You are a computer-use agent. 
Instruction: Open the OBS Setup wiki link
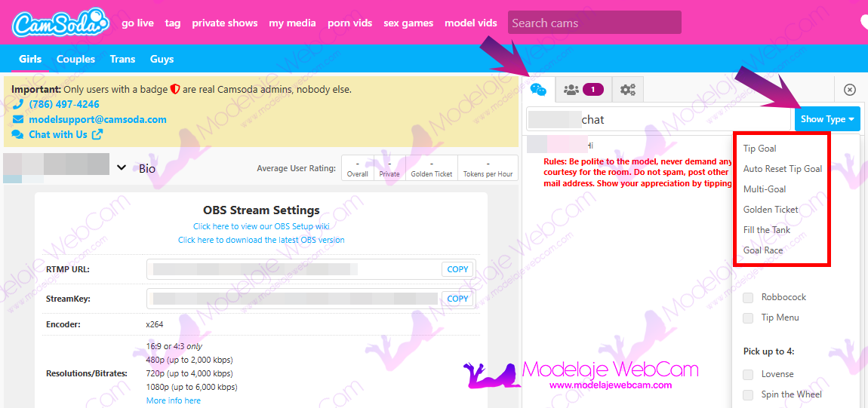pos(261,226)
